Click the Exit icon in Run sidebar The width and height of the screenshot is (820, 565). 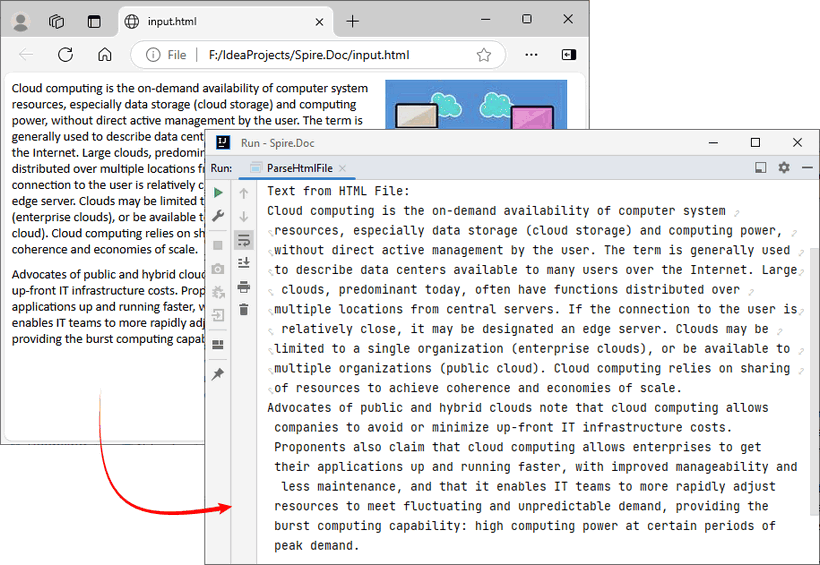click(218, 315)
